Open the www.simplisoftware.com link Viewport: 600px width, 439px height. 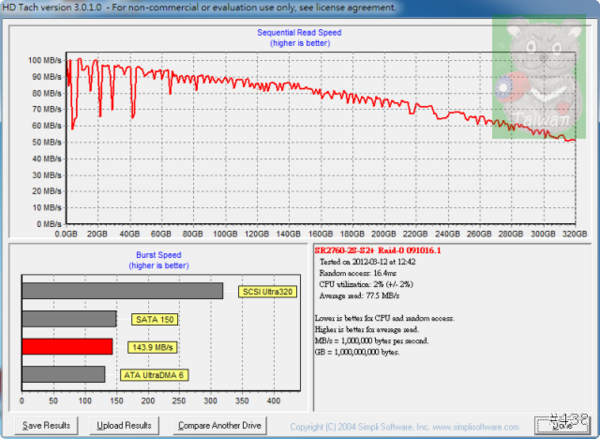pos(476,426)
